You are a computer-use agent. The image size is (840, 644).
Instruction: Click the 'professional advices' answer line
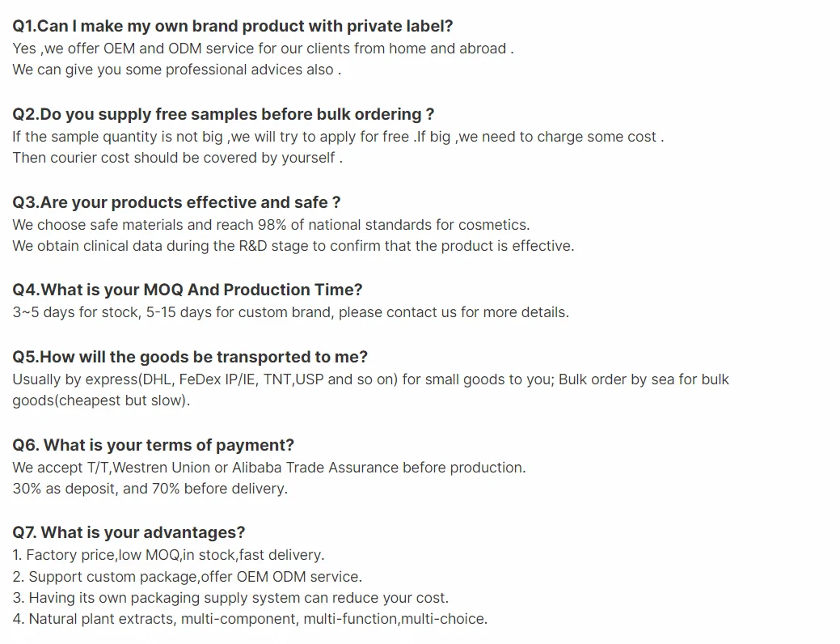(x=176, y=70)
